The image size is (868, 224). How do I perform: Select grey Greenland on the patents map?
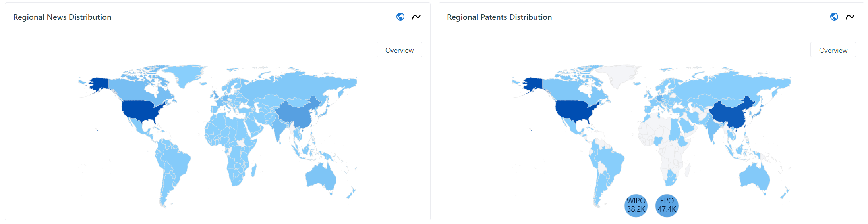pos(618,75)
